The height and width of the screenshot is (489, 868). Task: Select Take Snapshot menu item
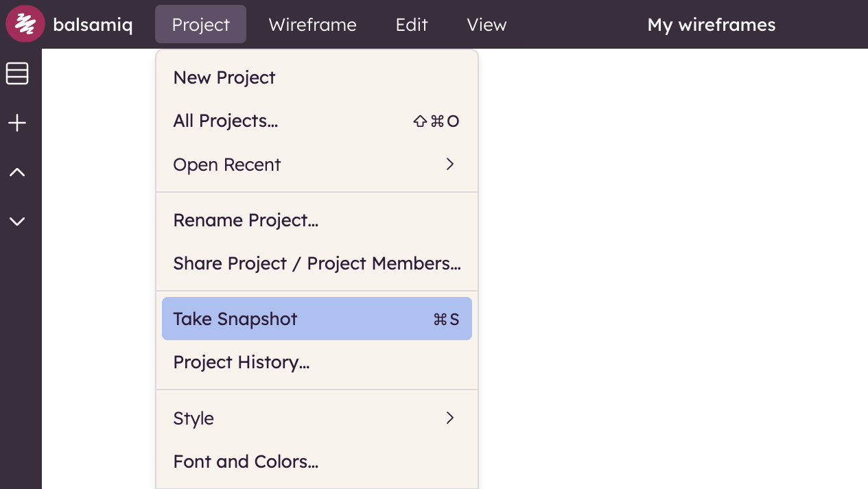[317, 319]
